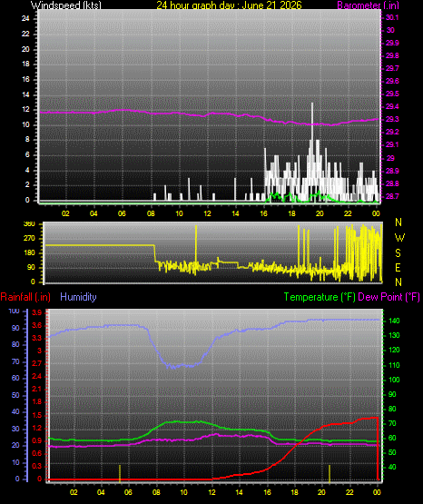Click the 24 windspeed scale value
This screenshot has width=423, height=504.
(25, 19)
